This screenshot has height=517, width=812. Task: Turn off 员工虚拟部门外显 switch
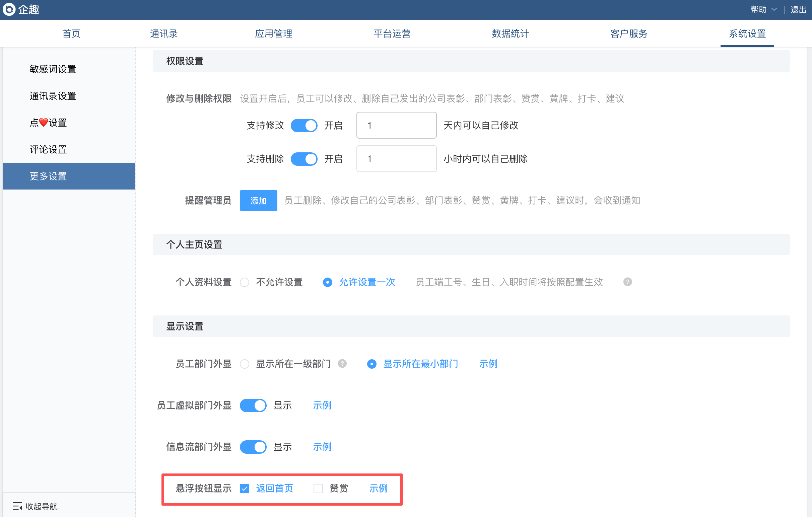(x=253, y=405)
